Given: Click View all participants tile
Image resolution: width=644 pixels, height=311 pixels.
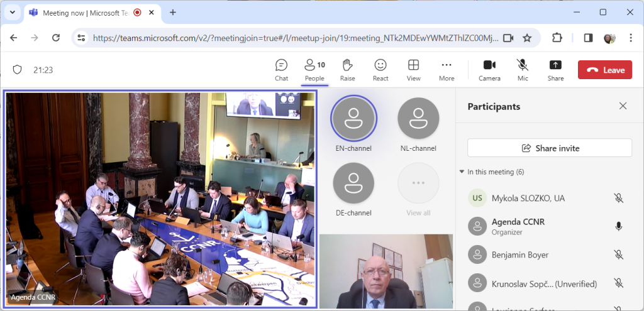Looking at the screenshot, I should 418,183.
